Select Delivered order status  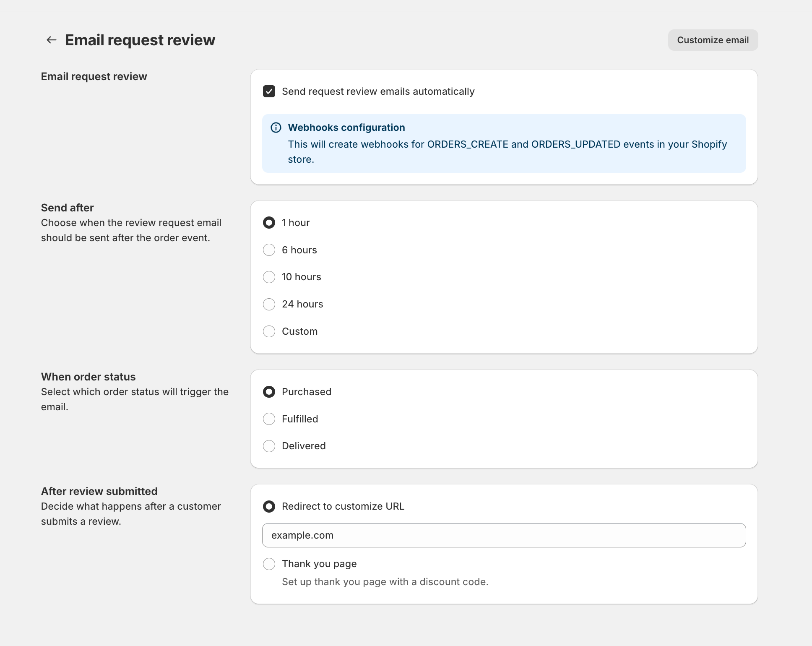click(269, 446)
